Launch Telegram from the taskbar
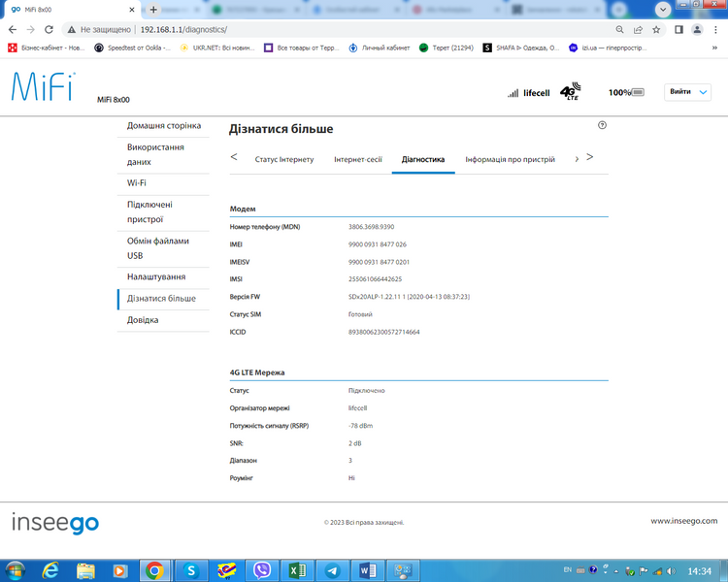The height and width of the screenshot is (582, 728). (x=332, y=570)
